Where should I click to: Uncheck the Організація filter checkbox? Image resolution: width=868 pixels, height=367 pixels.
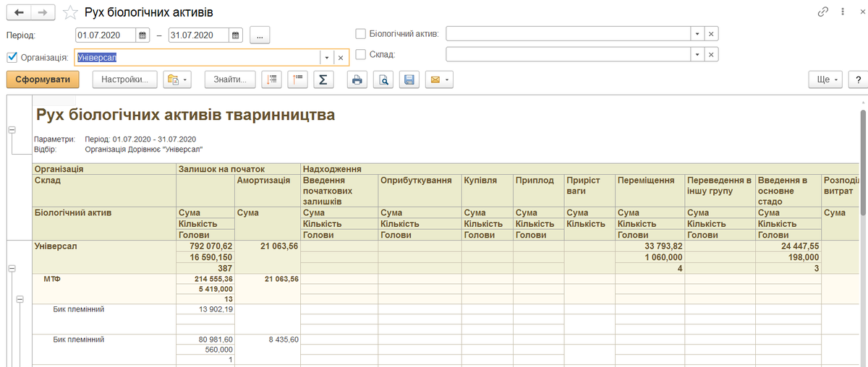[12, 57]
